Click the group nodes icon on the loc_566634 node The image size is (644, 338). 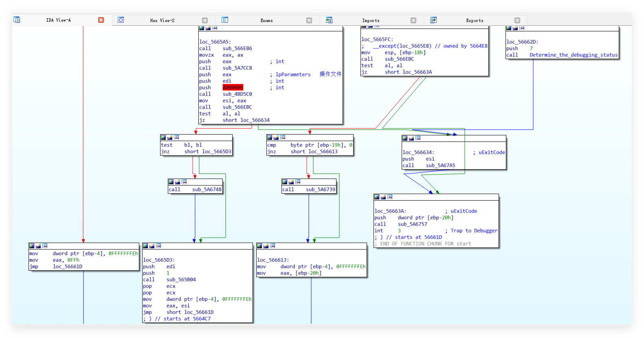click(x=418, y=138)
